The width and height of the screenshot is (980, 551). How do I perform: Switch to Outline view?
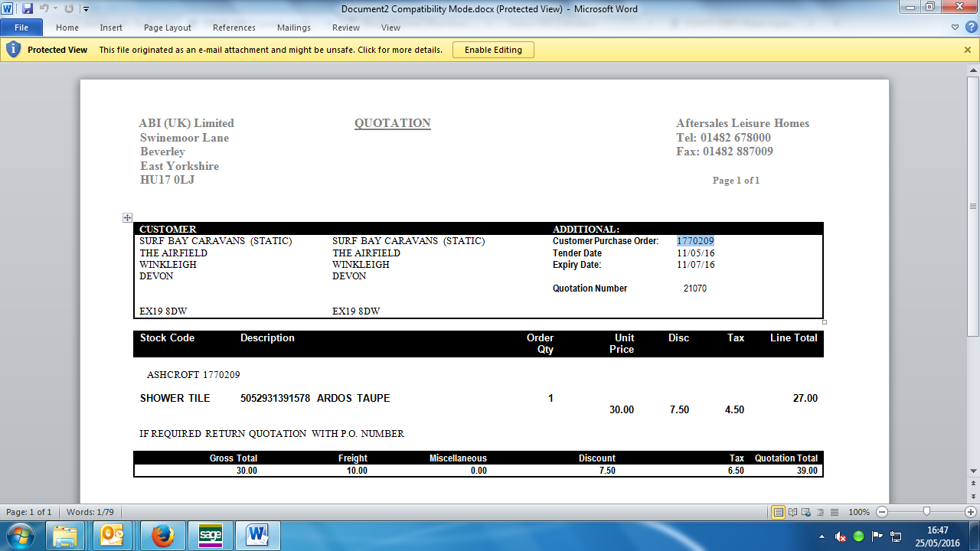pos(819,512)
